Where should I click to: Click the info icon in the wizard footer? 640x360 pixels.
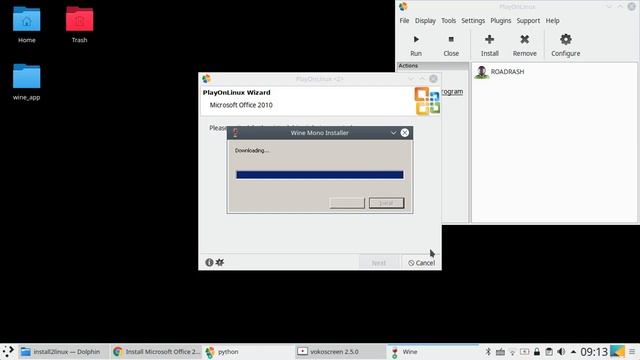click(x=209, y=262)
